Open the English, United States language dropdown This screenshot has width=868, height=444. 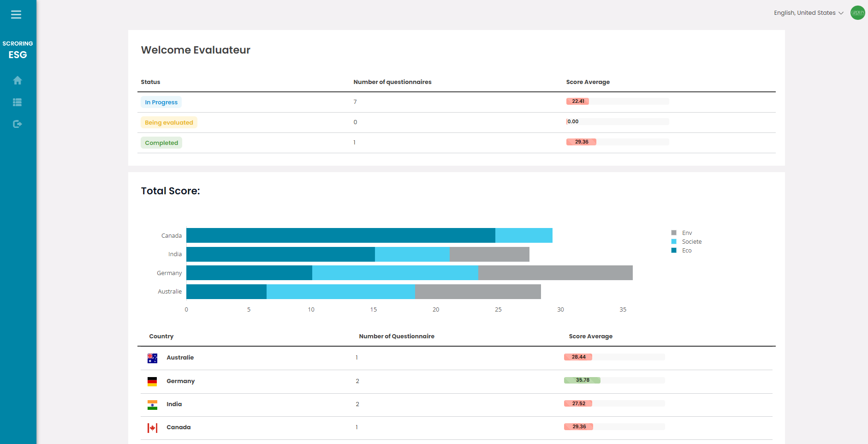click(x=809, y=13)
